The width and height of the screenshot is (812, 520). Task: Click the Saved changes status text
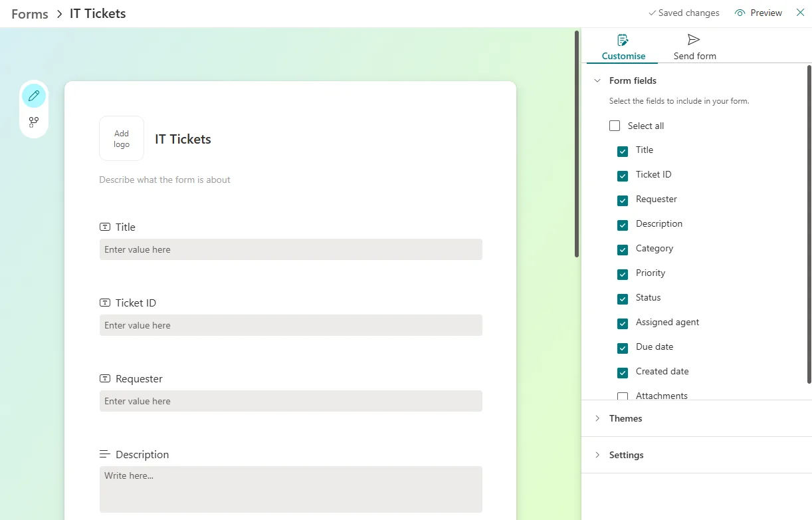point(689,13)
